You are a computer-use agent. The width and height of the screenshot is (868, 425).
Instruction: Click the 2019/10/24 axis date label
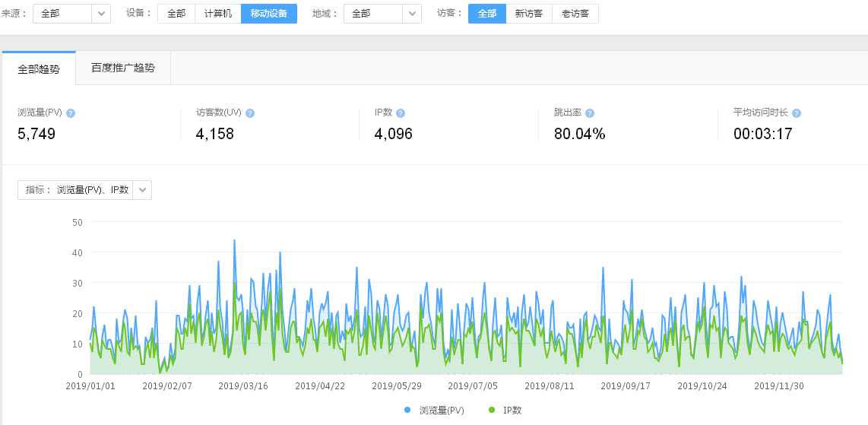(702, 385)
